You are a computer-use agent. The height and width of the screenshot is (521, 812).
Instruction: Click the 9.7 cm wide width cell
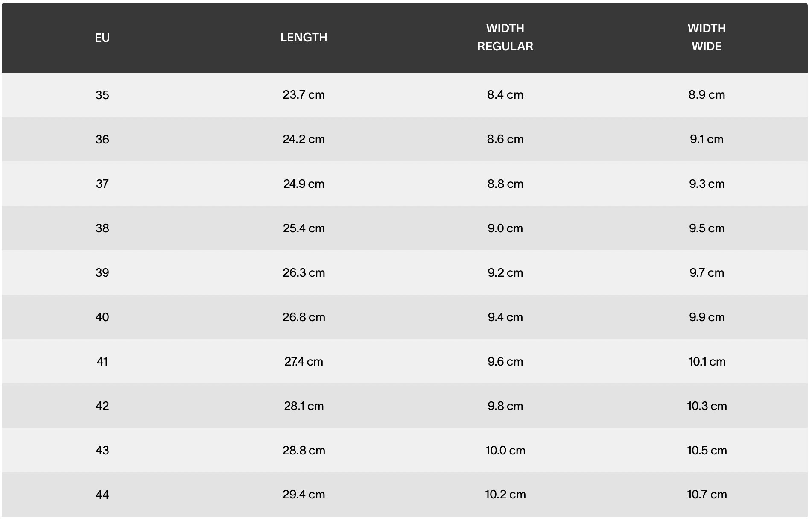707,272
